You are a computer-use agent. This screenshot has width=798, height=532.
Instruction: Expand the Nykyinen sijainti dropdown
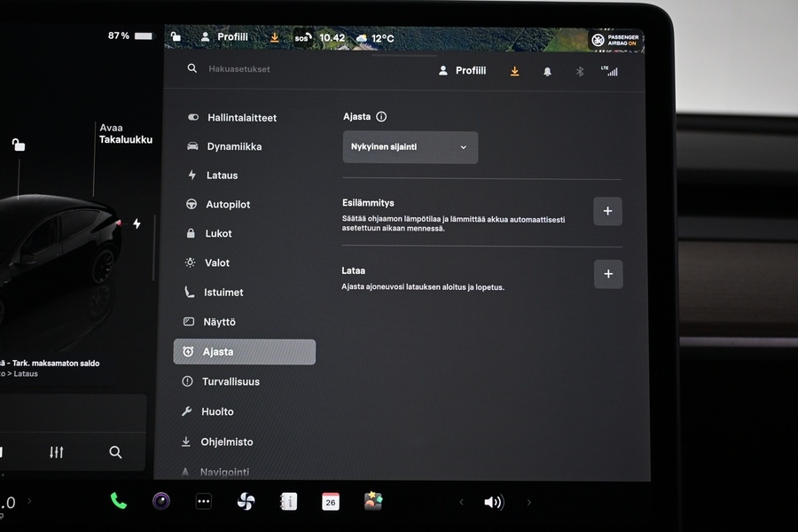(x=410, y=147)
